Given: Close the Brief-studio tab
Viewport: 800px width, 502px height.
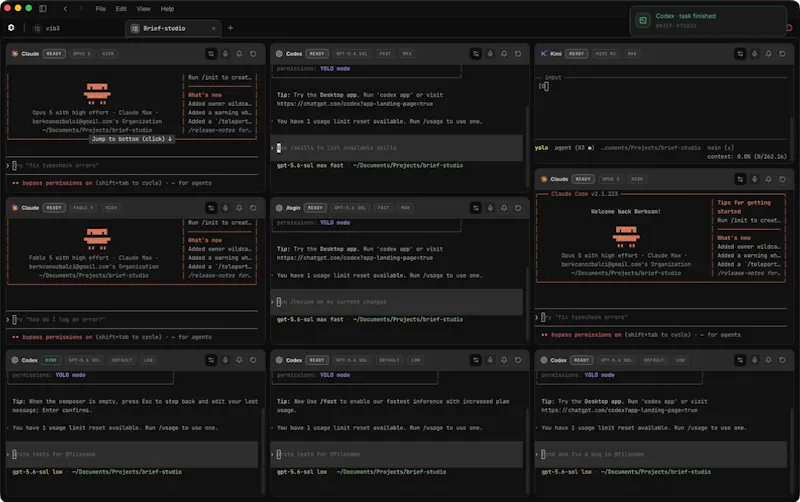Looking at the screenshot, I should click(x=213, y=28).
